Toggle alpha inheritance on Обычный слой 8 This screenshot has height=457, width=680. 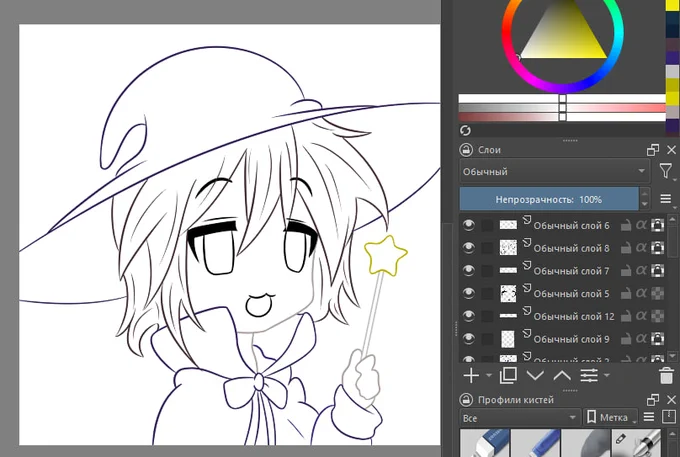[x=641, y=248]
